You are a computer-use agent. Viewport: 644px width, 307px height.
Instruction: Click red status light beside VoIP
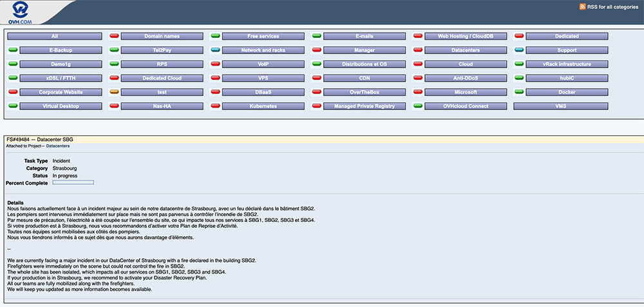[215, 64]
